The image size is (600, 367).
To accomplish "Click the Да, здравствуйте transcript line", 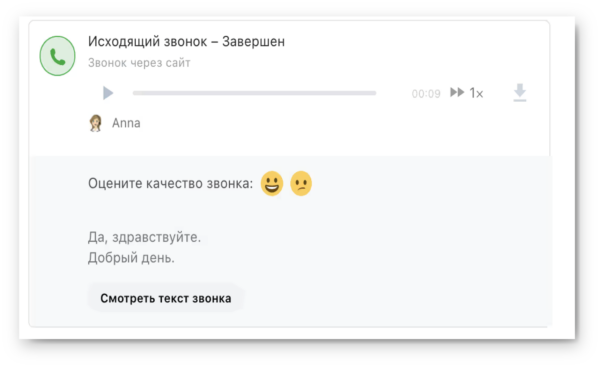I will (x=144, y=237).
